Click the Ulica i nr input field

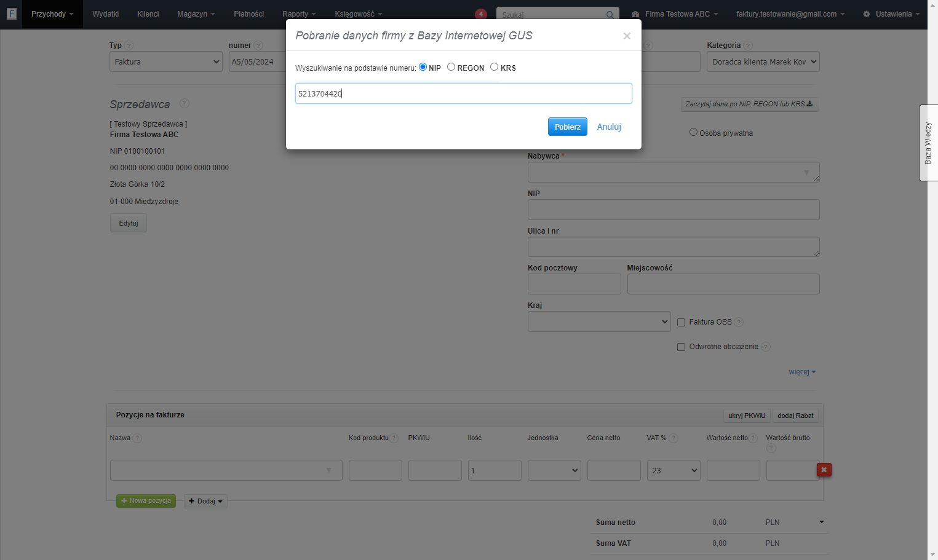coord(674,247)
